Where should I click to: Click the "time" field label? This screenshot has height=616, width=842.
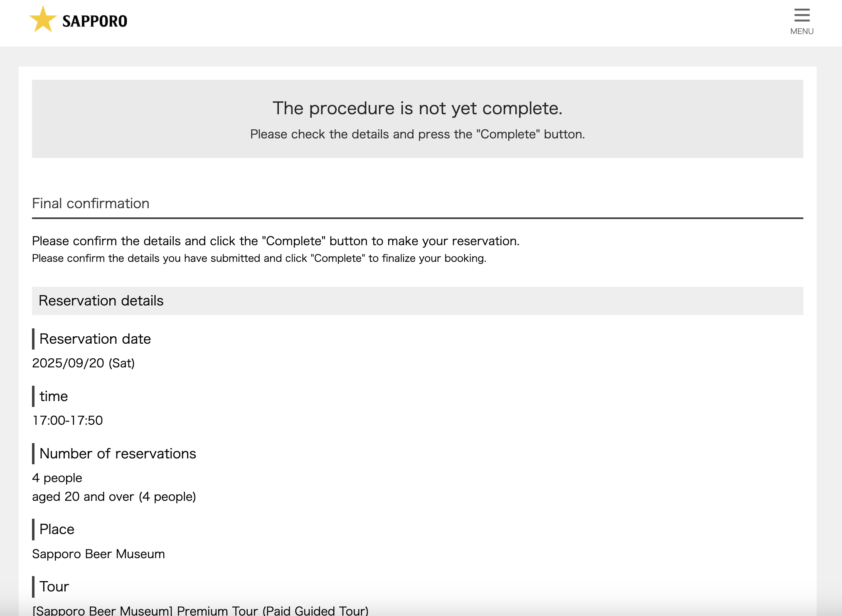(x=54, y=396)
